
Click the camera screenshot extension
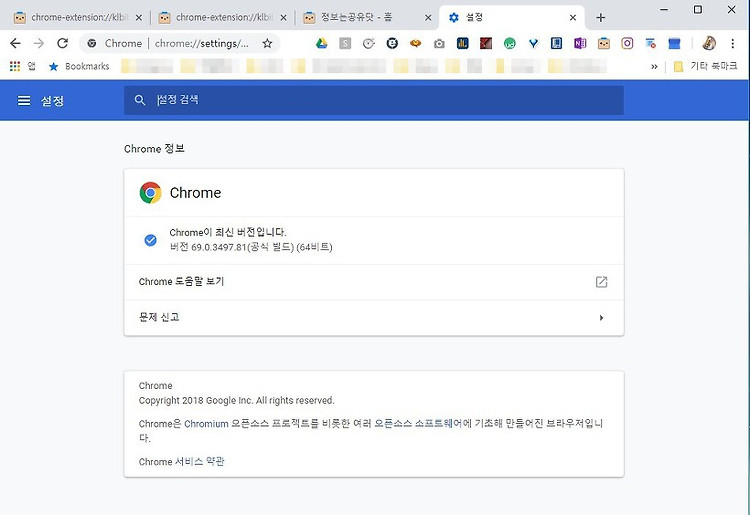point(439,44)
